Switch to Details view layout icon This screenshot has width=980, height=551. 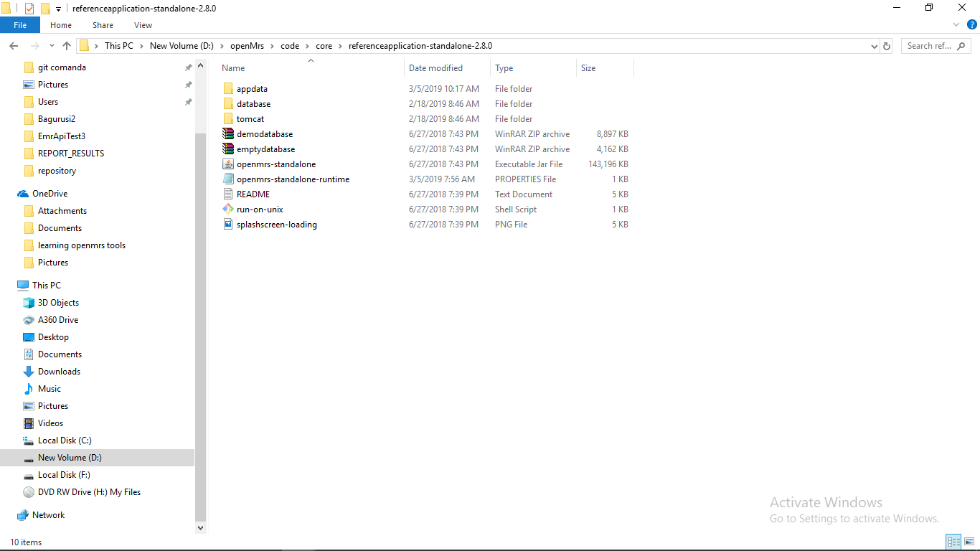(x=954, y=542)
